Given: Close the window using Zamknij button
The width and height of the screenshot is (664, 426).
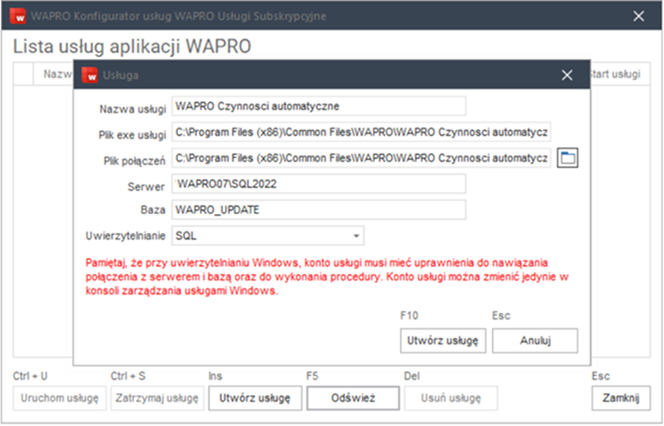Looking at the screenshot, I should click(x=620, y=398).
